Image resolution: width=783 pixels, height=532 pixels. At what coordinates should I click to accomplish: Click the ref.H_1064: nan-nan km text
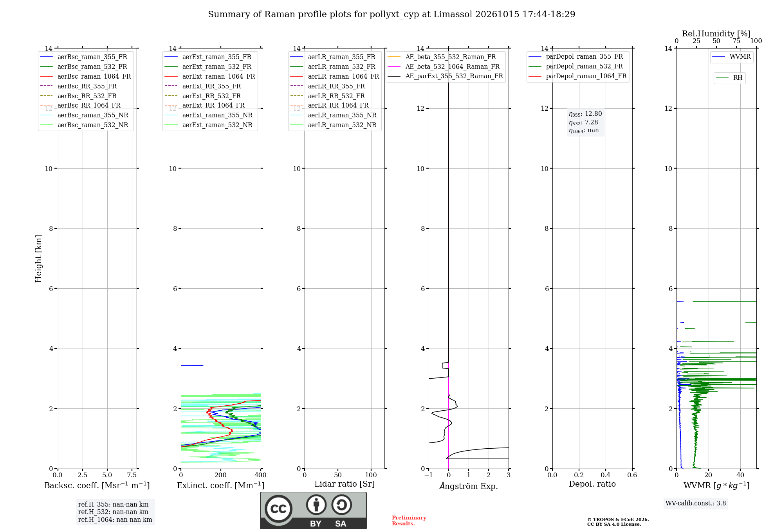coord(115,520)
